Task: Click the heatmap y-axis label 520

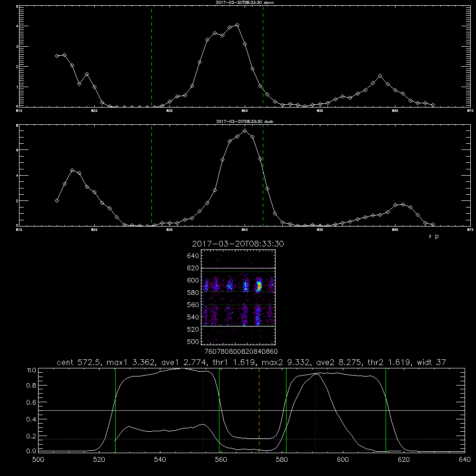Action: (193, 329)
